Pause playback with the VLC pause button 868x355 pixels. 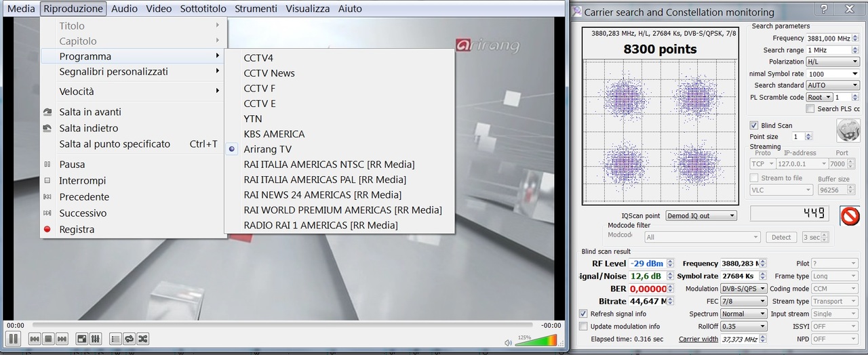pyautogui.click(x=13, y=338)
